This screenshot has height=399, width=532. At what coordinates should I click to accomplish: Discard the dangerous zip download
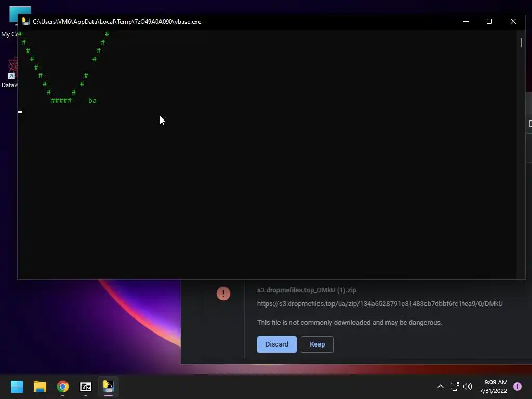276,344
